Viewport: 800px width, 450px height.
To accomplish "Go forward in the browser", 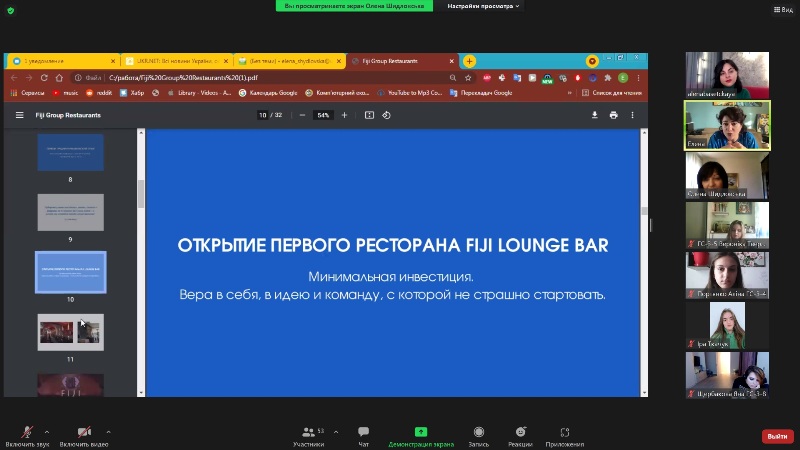I will (x=29, y=78).
